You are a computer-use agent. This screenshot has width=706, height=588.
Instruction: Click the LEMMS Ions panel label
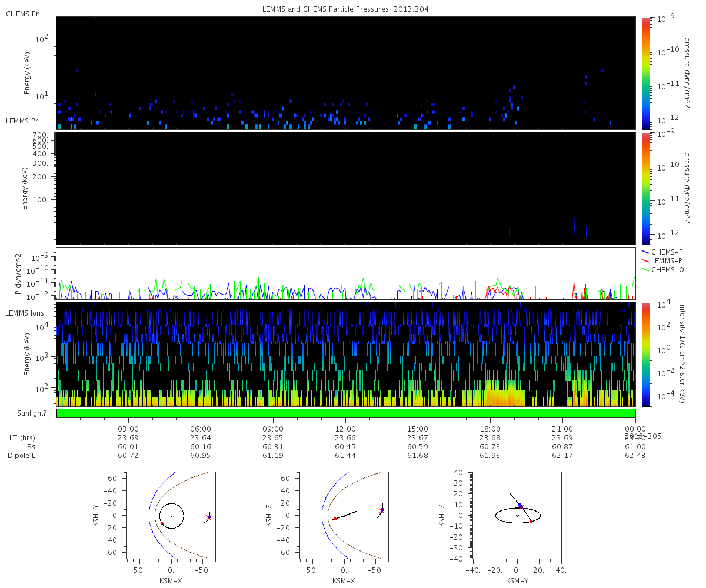(x=26, y=313)
